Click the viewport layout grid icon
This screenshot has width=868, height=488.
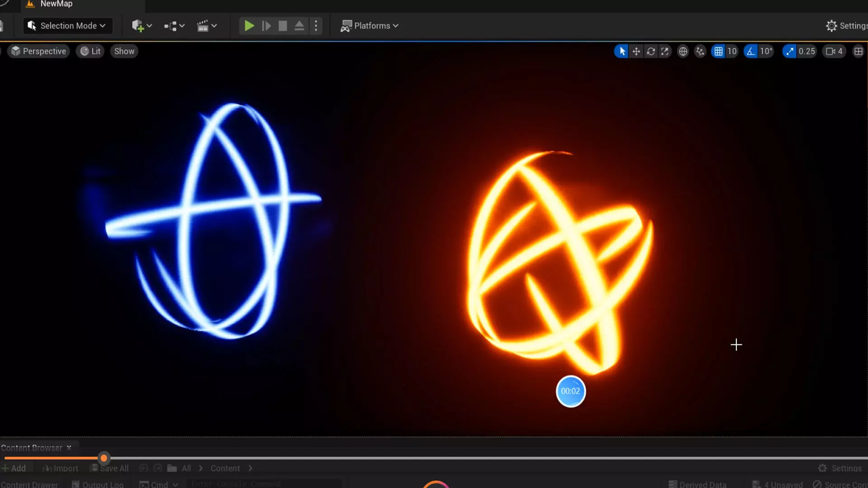pos(858,52)
